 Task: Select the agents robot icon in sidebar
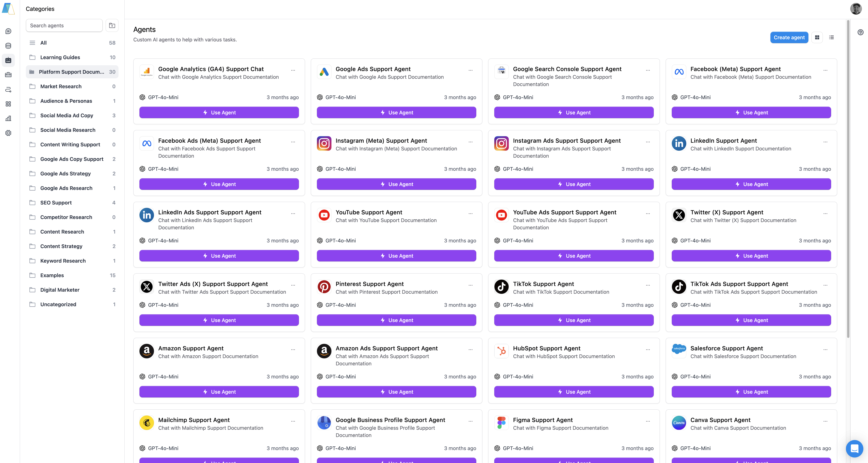pyautogui.click(x=8, y=60)
